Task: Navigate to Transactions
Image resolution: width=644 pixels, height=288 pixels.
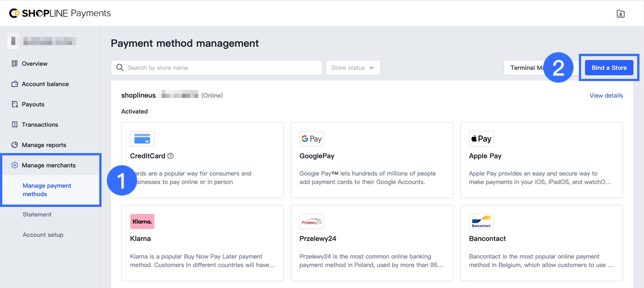Action: (40, 125)
